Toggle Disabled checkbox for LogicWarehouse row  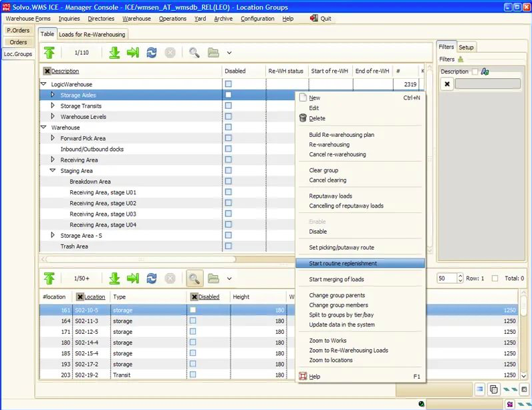coord(229,85)
